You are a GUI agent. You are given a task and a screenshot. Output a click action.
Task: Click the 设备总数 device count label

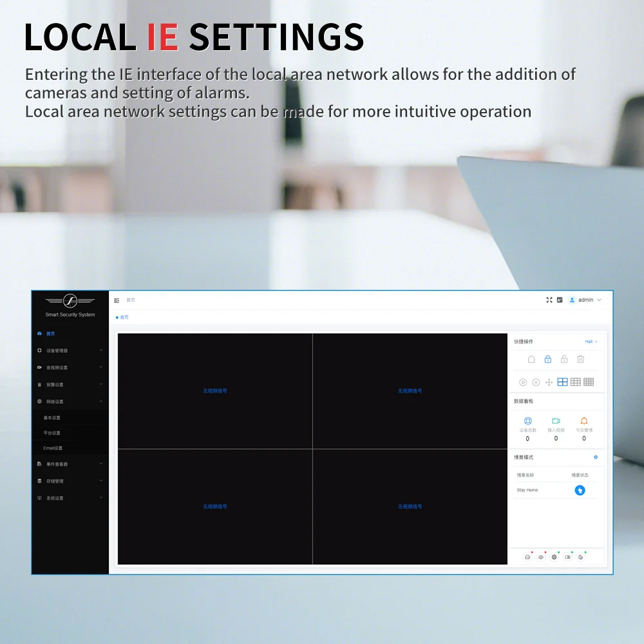[528, 430]
